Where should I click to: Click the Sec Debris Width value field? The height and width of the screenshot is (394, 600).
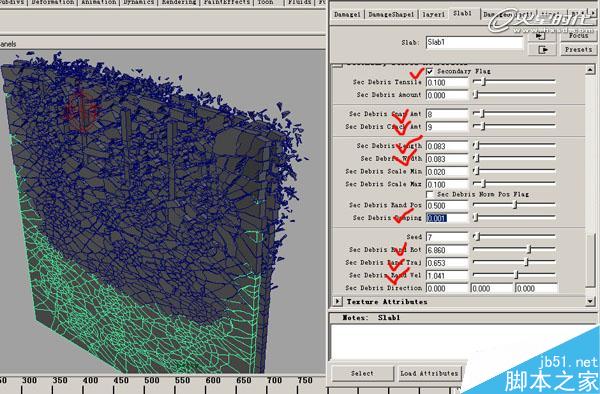coord(447,159)
